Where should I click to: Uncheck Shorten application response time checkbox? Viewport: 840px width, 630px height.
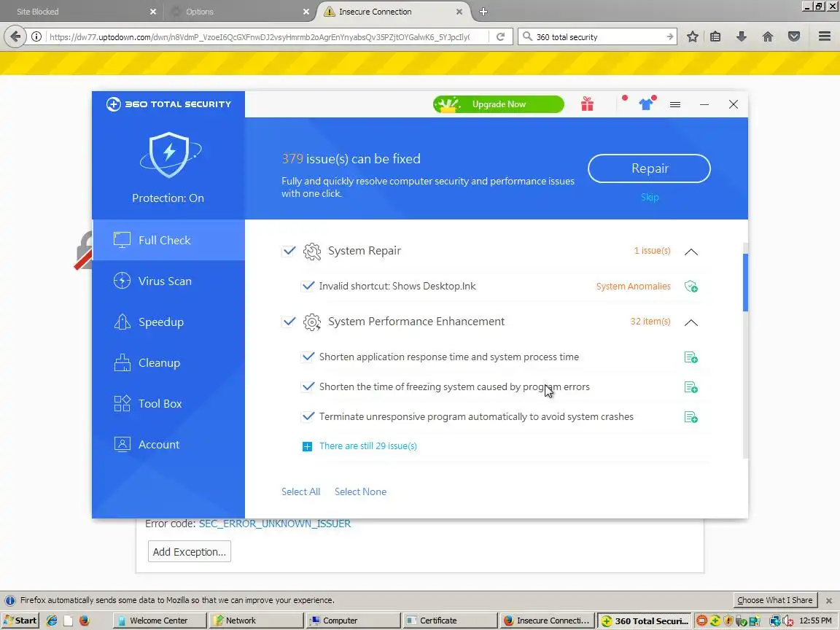pos(308,357)
